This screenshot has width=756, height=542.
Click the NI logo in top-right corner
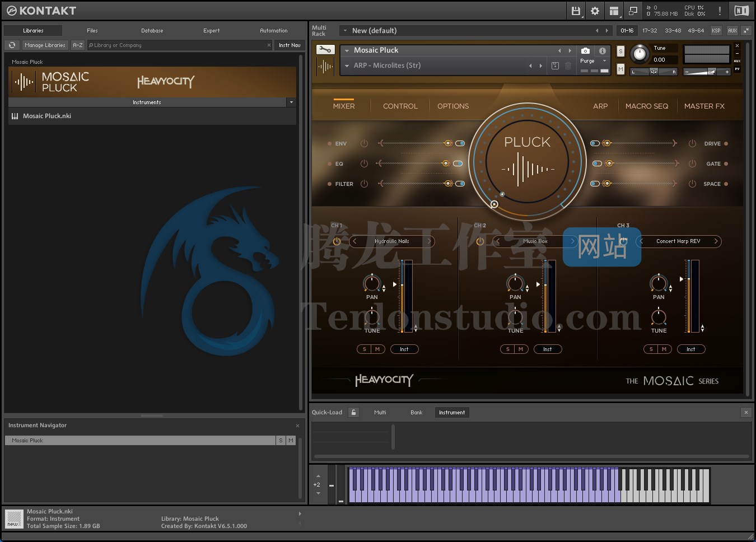(x=741, y=10)
